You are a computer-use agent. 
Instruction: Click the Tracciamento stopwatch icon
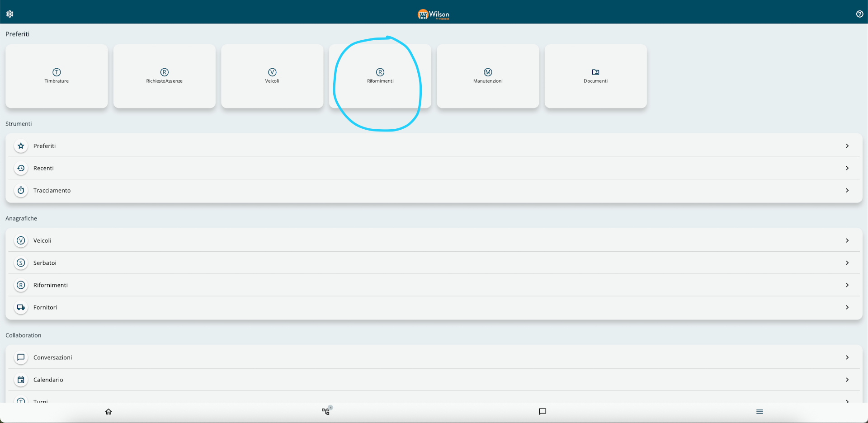click(21, 191)
